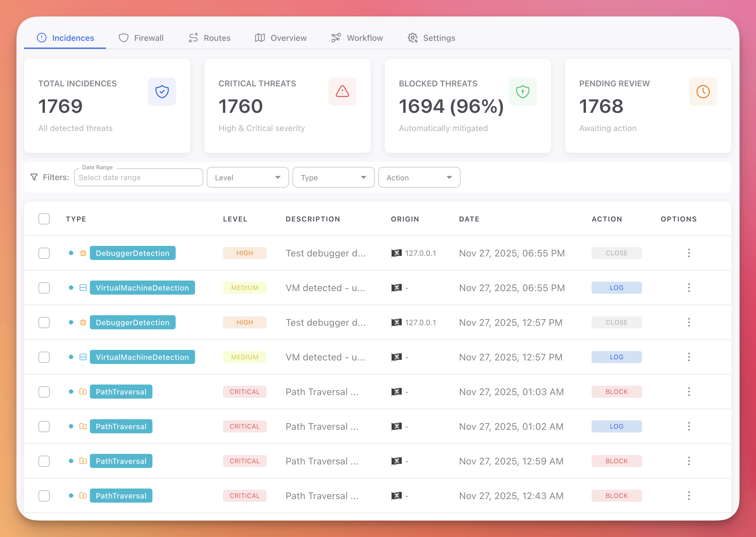Click the three-dot options menu on first row
The height and width of the screenshot is (537, 756).
click(x=689, y=253)
